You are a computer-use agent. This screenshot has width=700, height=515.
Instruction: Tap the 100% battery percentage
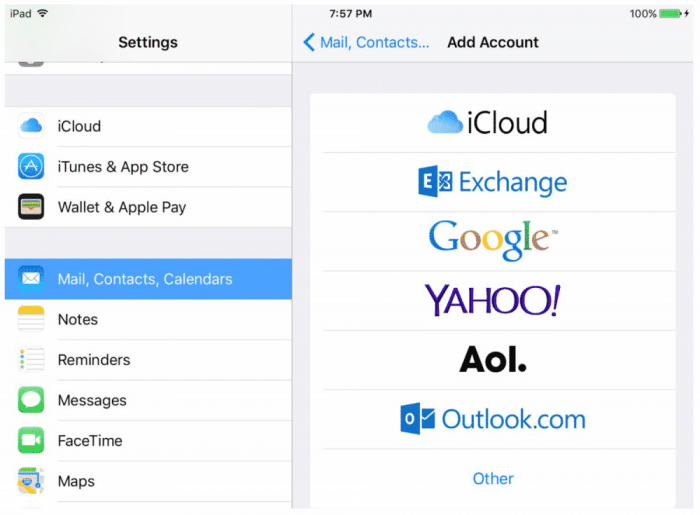[x=643, y=14]
